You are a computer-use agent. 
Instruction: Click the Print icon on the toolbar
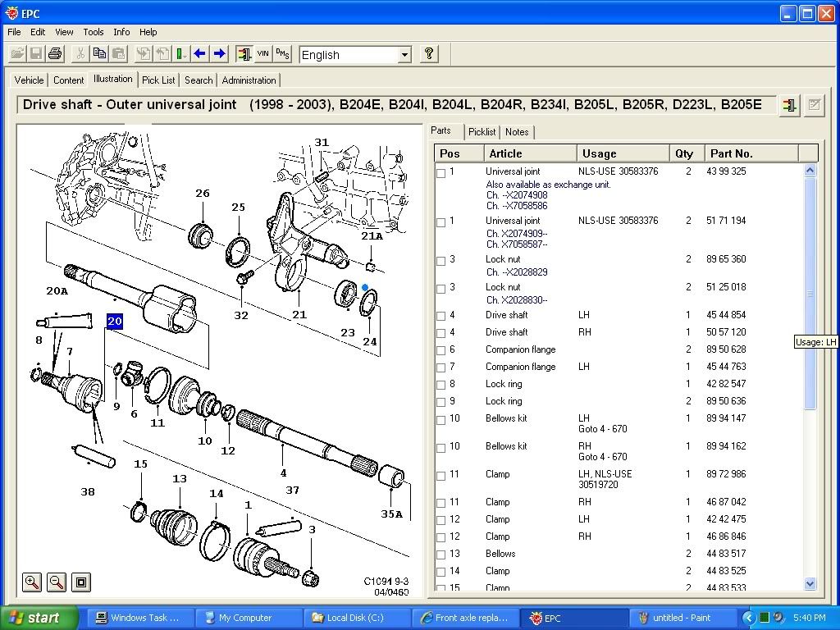pyautogui.click(x=54, y=53)
